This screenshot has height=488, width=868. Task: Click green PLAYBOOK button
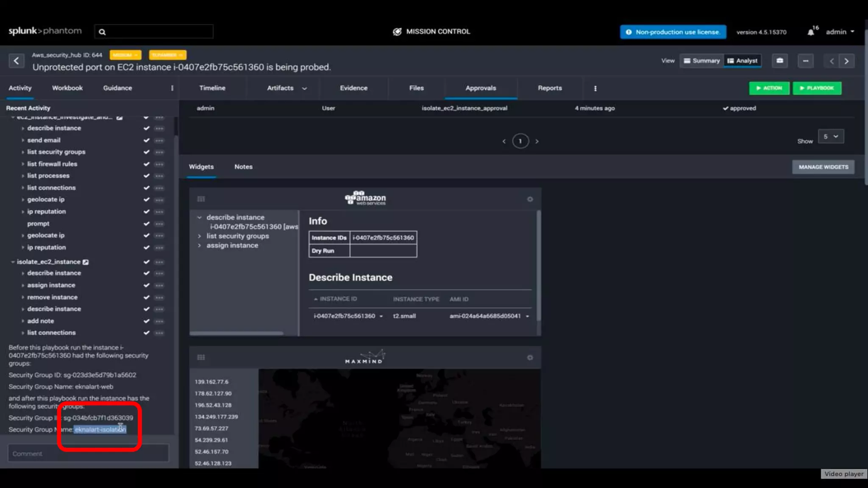pyautogui.click(x=817, y=88)
